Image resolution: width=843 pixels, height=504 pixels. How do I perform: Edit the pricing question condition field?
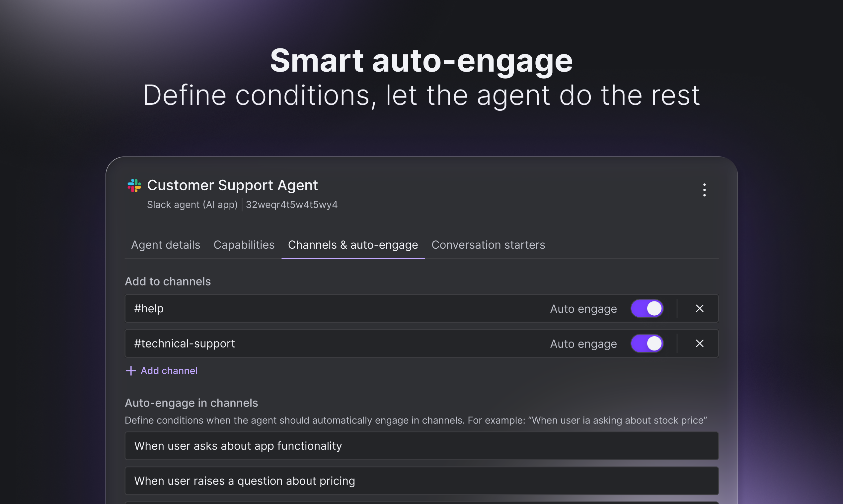point(421,481)
